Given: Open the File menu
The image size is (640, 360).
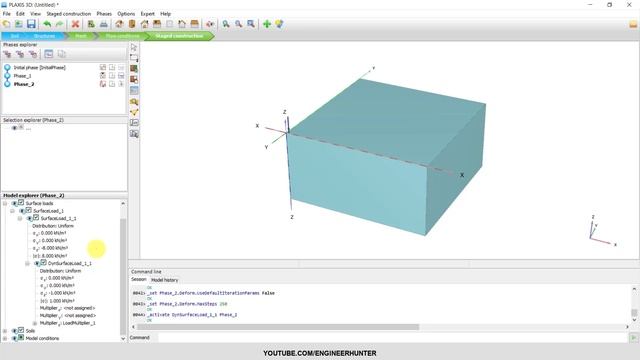Looking at the screenshot, I should [7, 14].
